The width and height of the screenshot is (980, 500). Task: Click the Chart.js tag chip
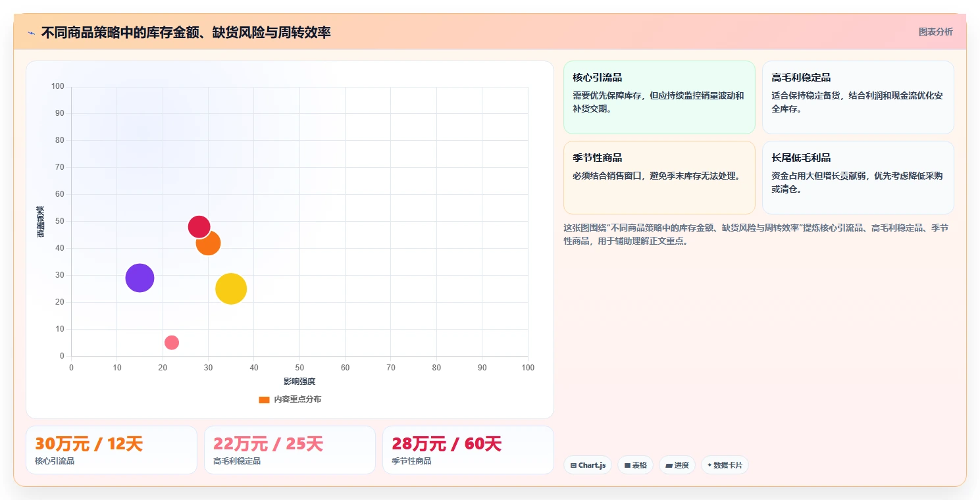pos(588,465)
